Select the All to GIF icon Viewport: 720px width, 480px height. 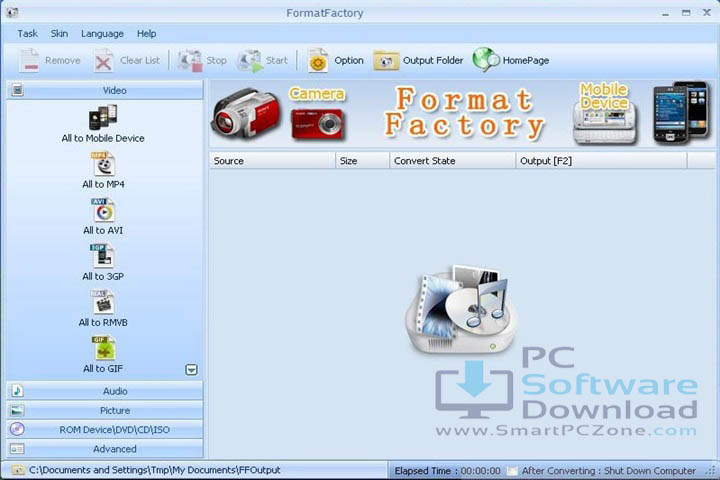[104, 348]
